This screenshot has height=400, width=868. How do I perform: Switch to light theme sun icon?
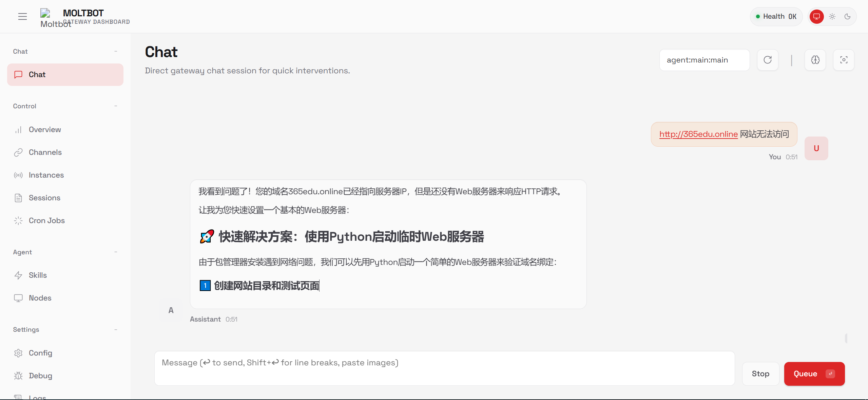[x=832, y=16]
